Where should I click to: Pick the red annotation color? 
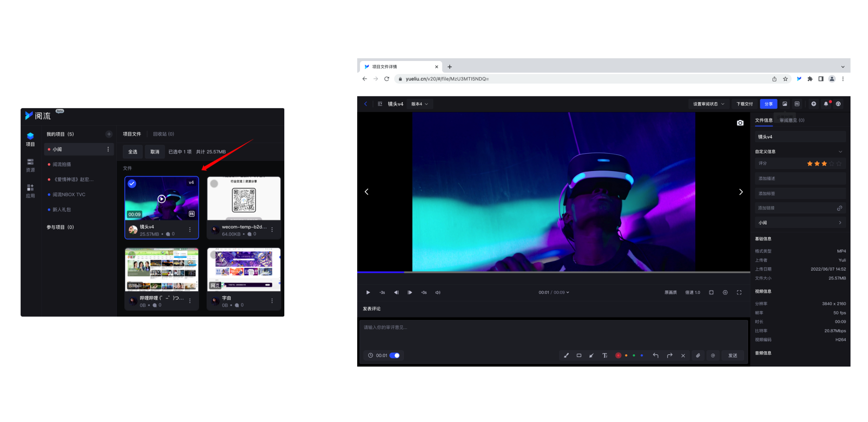click(618, 355)
